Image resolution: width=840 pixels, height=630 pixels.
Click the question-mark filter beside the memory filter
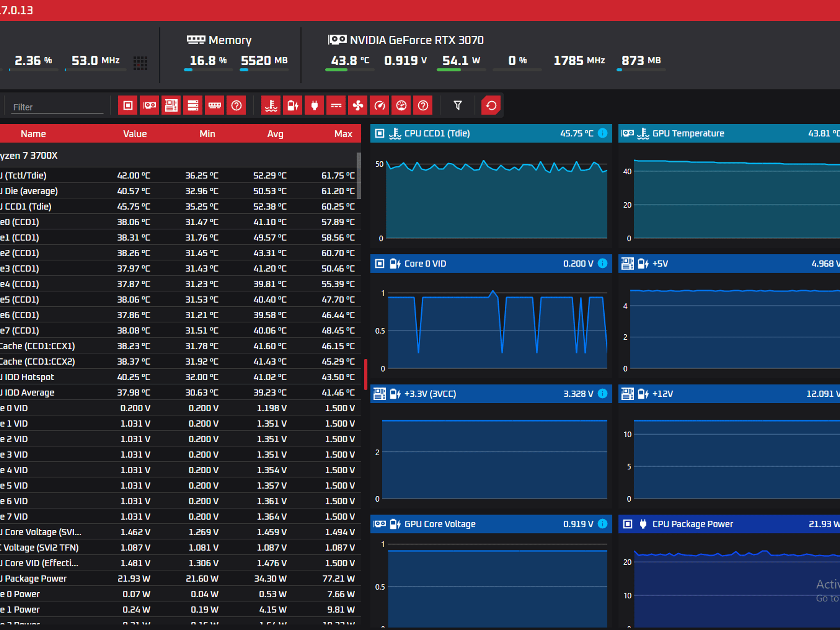(x=236, y=106)
